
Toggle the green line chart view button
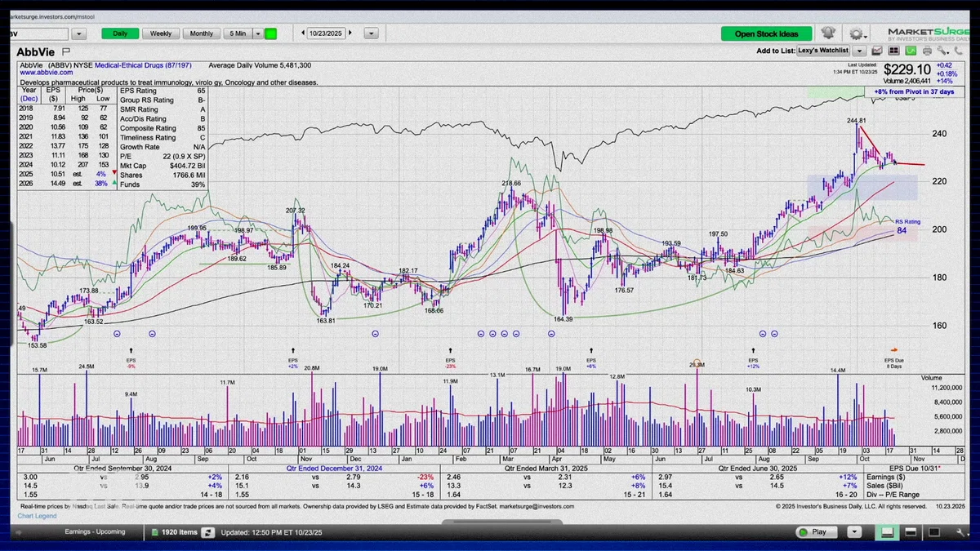[911, 51]
